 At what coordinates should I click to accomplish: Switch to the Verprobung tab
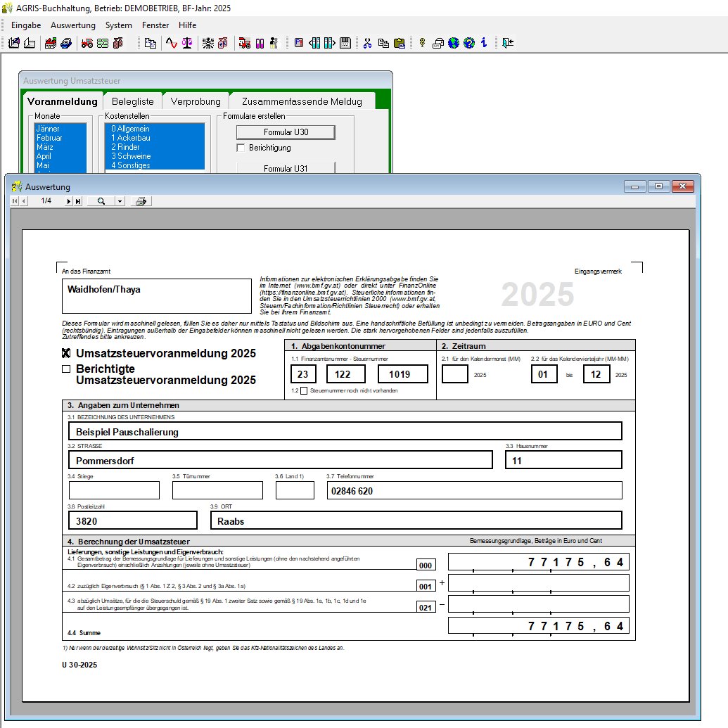pos(196,101)
